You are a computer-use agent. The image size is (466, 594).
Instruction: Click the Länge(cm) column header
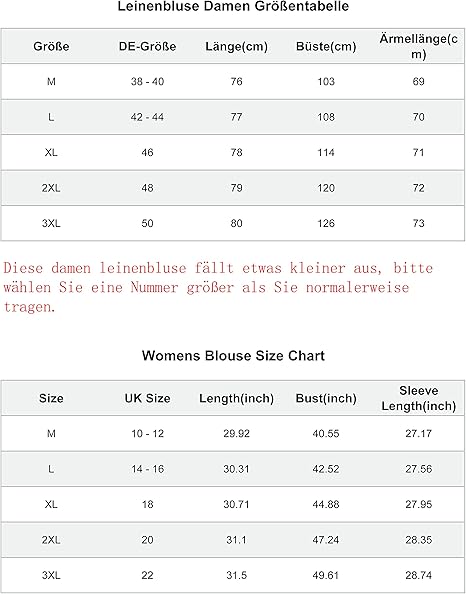point(236,47)
